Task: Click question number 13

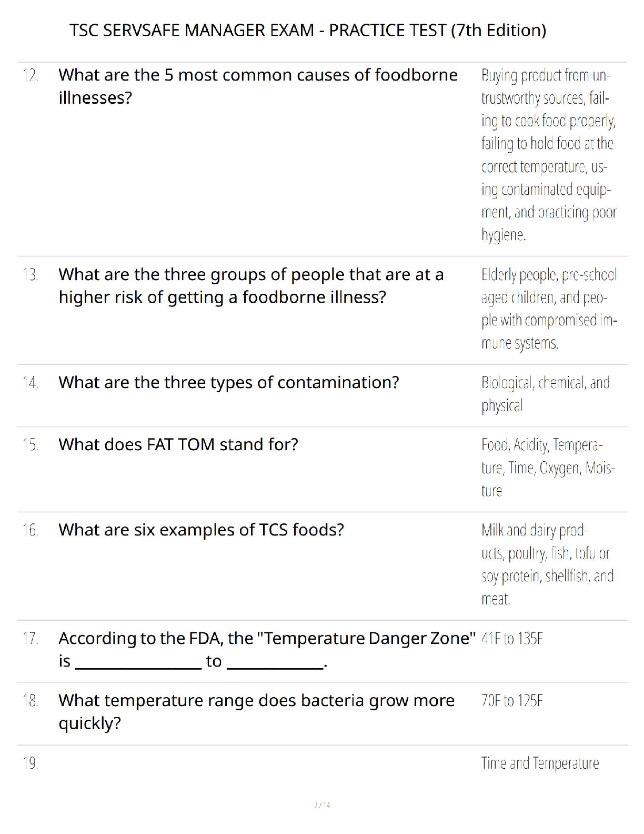Action: (x=31, y=275)
